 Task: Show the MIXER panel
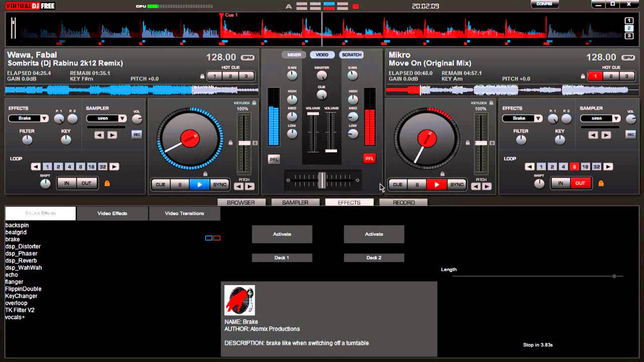pyautogui.click(x=294, y=55)
